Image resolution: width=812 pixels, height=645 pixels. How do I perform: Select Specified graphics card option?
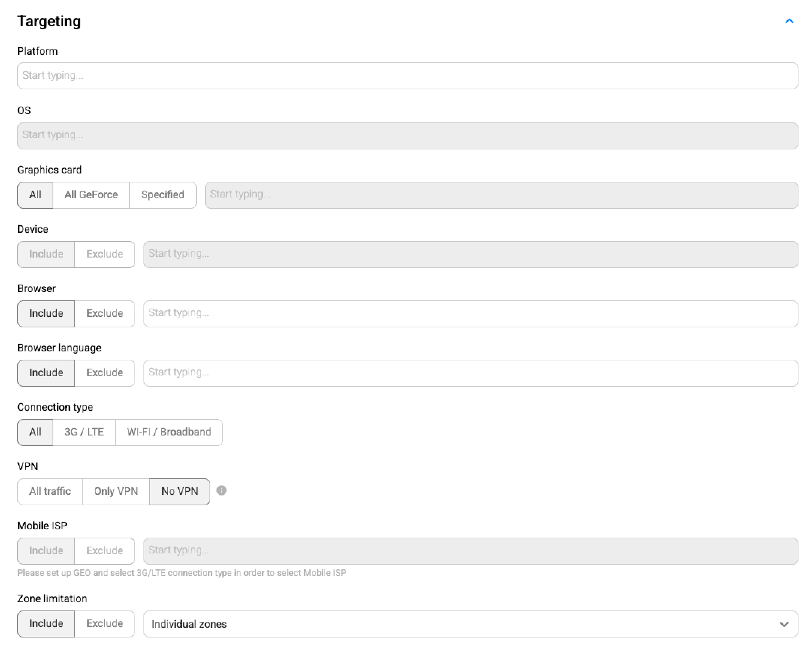click(x=163, y=195)
